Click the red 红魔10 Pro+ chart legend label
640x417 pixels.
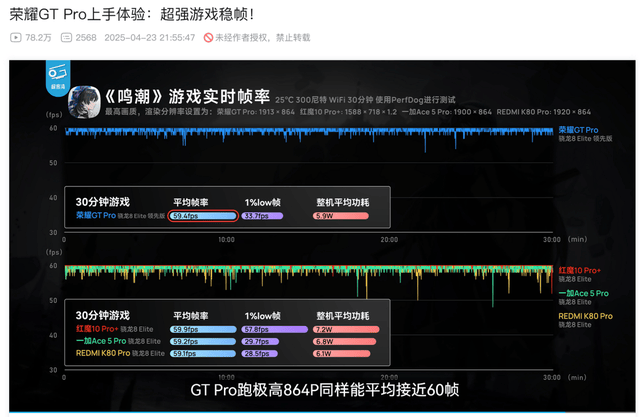(580, 271)
